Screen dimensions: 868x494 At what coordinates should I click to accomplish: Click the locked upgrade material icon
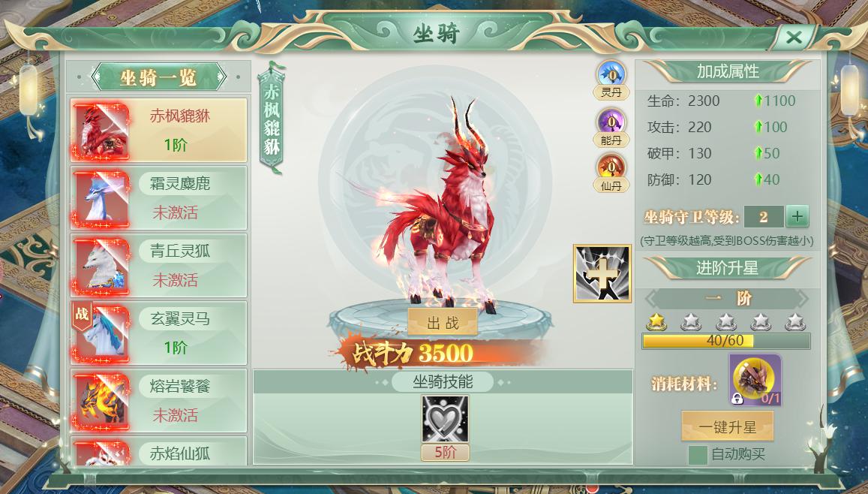point(755,380)
